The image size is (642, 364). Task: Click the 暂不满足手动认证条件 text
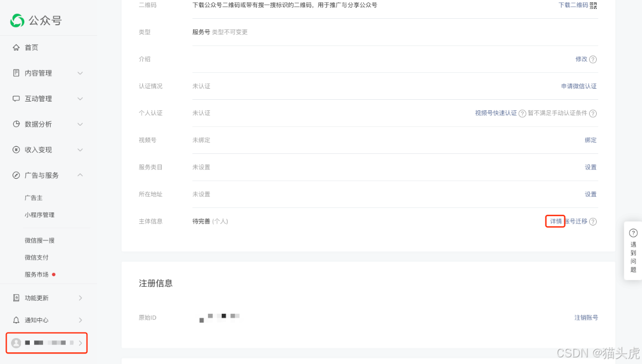pos(557,114)
